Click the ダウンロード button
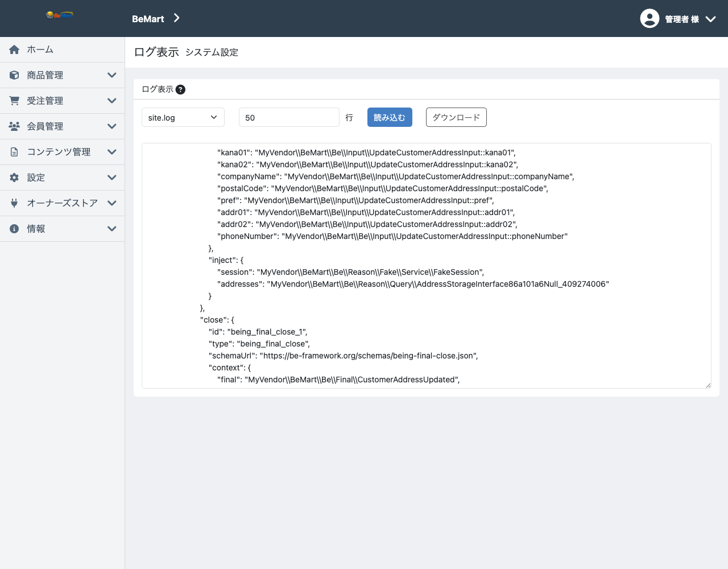The height and width of the screenshot is (569, 728). tap(456, 117)
